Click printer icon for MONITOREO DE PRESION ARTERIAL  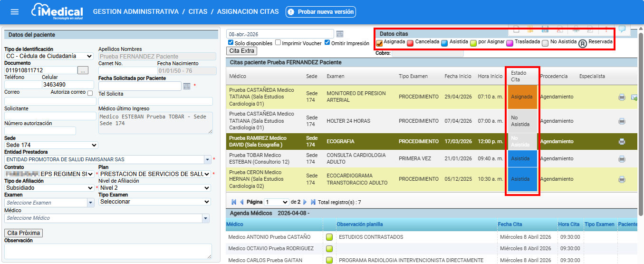(622, 97)
